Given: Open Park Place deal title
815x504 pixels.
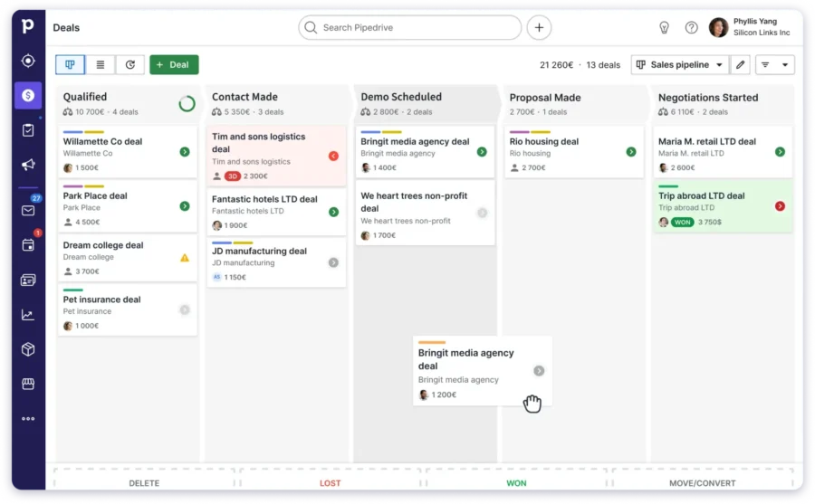Looking at the screenshot, I should pyautogui.click(x=95, y=195).
